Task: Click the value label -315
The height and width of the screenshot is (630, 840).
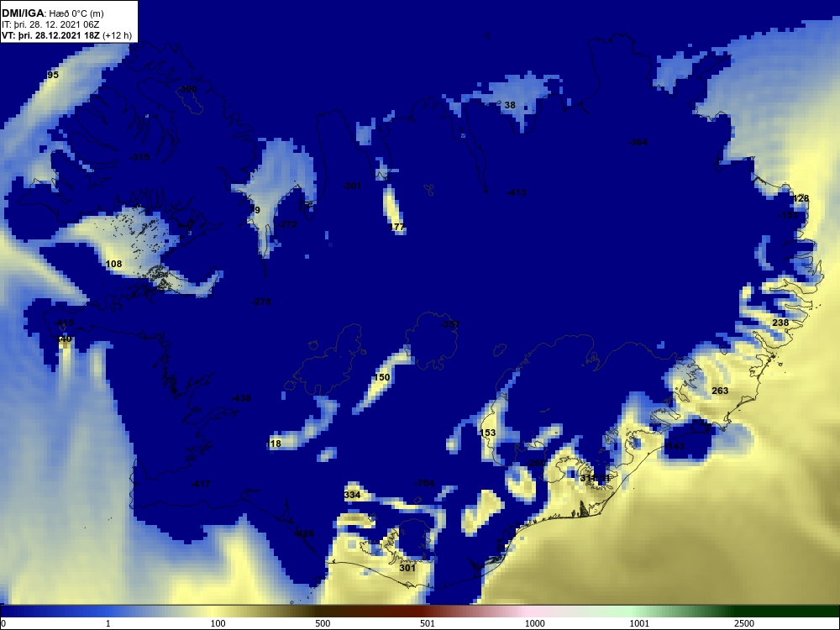Action: [x=139, y=157]
